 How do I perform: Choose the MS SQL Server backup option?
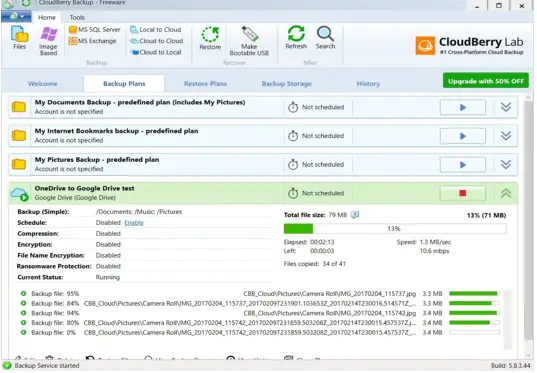(x=95, y=30)
